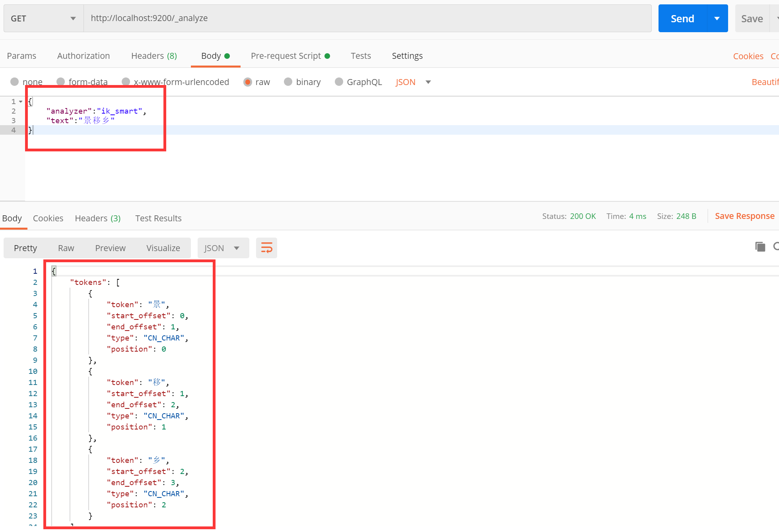779x532 pixels.
Task: Select the GraphQL body type option
Action: [x=339, y=82]
